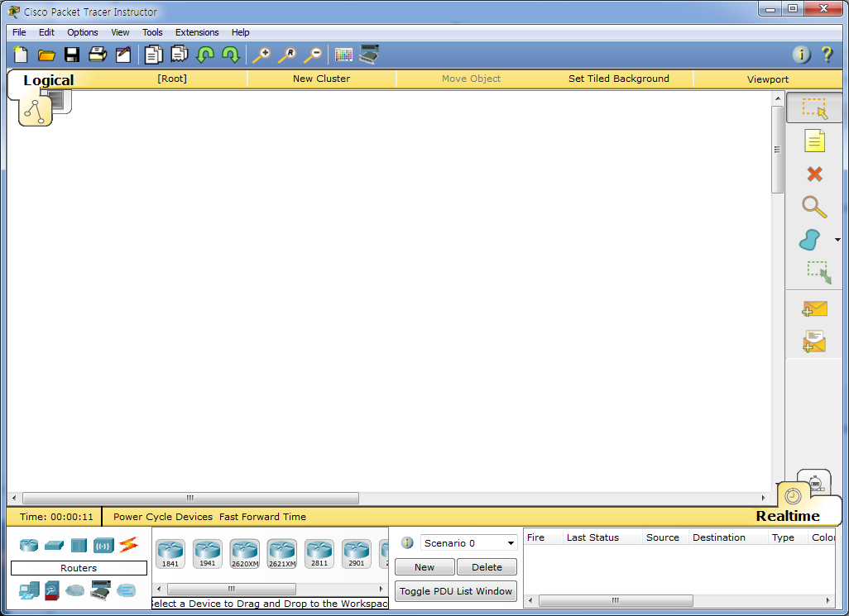Redo the action with the arrow

tap(231, 55)
